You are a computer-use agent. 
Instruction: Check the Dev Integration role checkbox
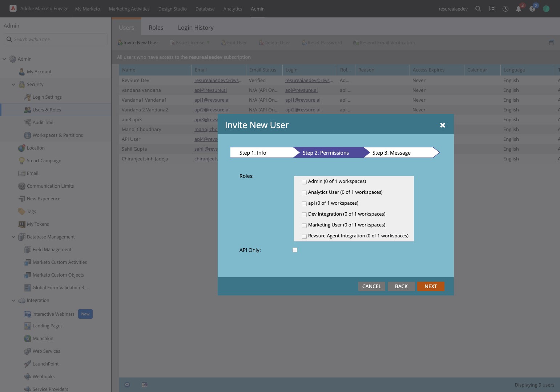[305, 215]
